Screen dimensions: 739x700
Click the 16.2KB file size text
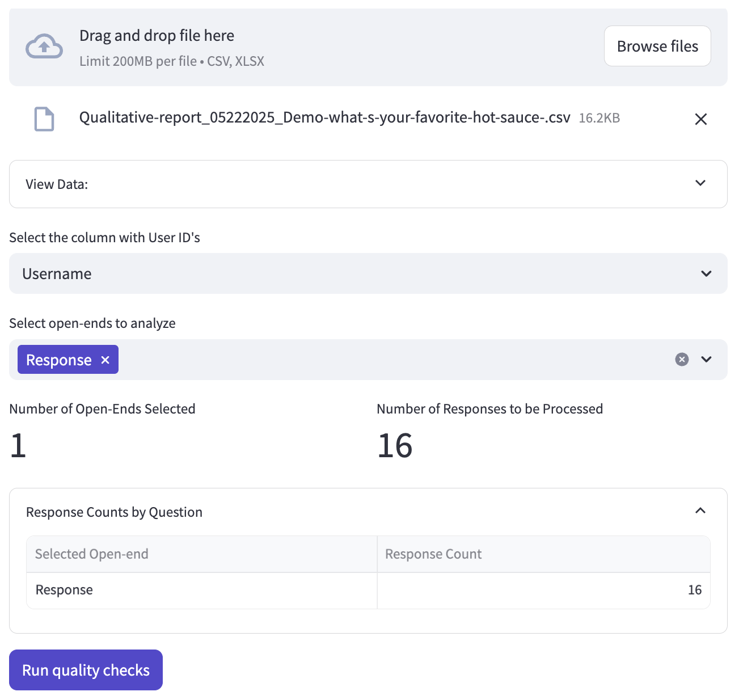599,118
